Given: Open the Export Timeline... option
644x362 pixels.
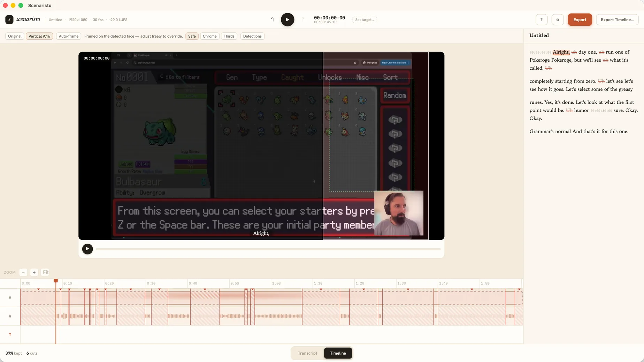Looking at the screenshot, I should [x=617, y=19].
